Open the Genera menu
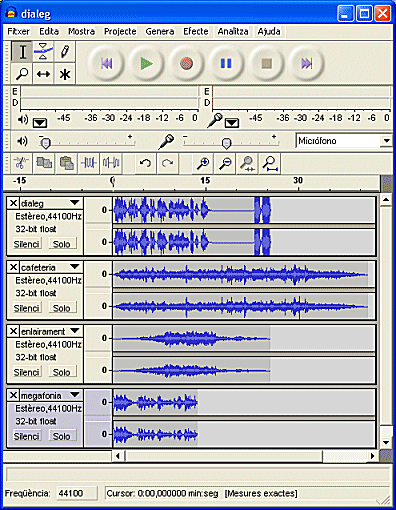Image resolution: width=396 pixels, height=510 pixels. click(x=160, y=31)
